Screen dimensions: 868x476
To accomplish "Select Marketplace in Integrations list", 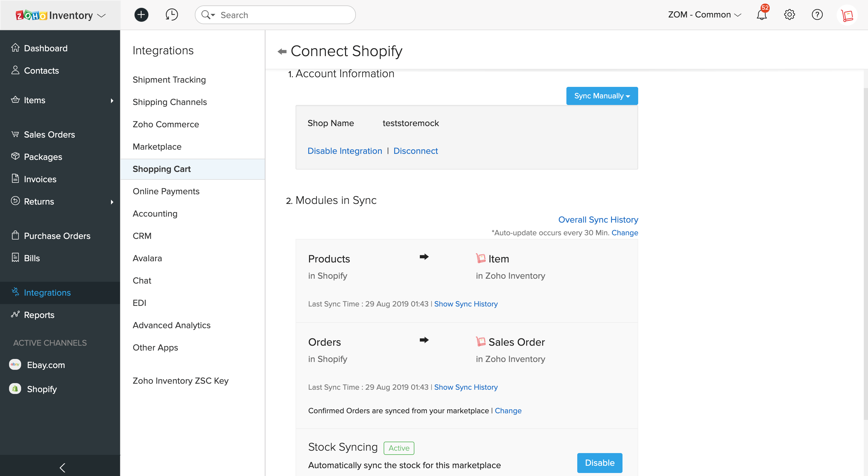I will (157, 146).
